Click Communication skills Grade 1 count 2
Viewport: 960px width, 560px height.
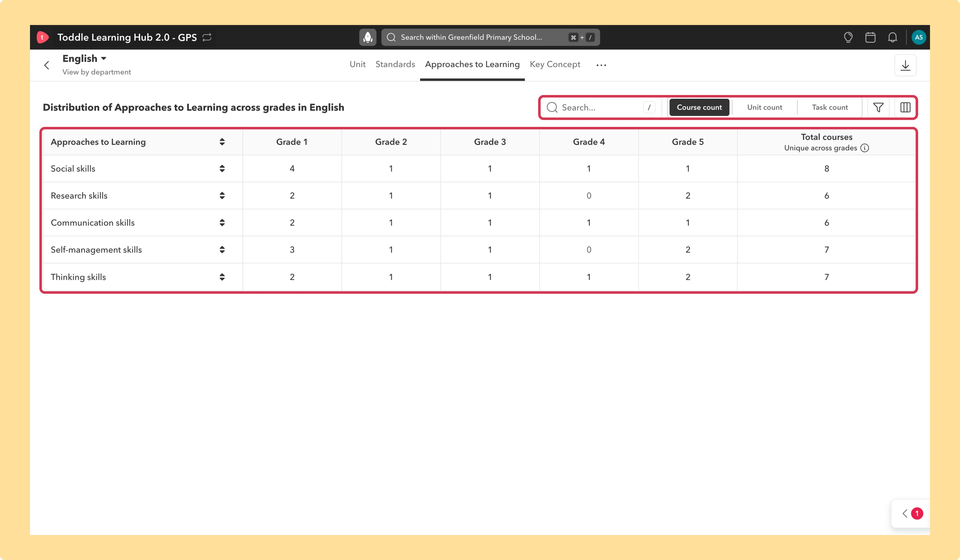[292, 222]
